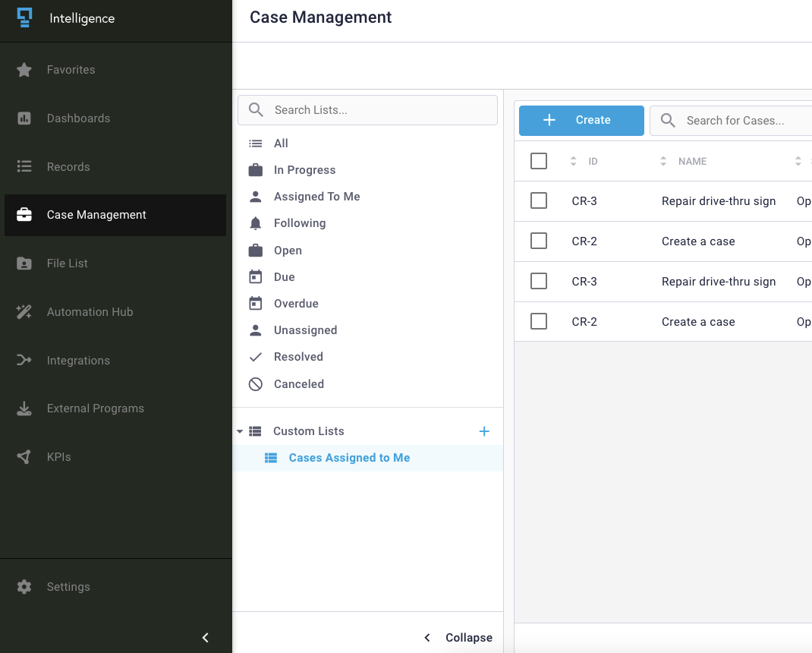Click the magnifier in Search Lists
This screenshot has width=812, height=653.
256,109
